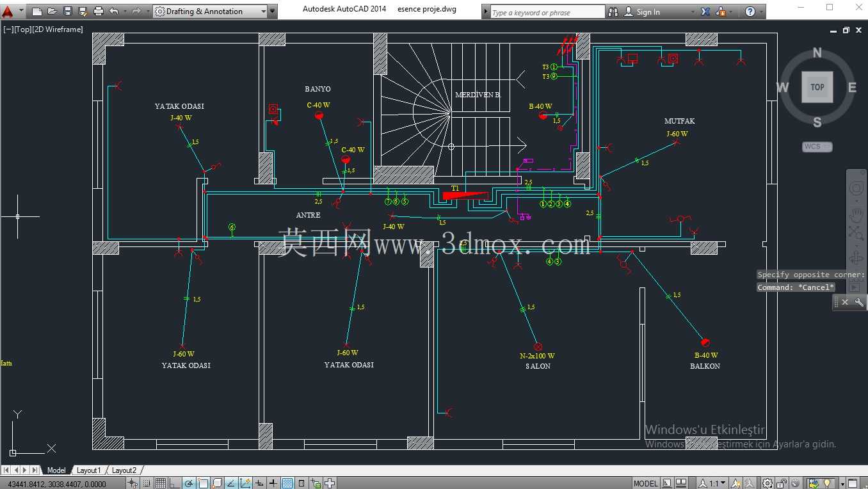
Task: Open the [-] viewport controls menu
Action: [x=9, y=29]
